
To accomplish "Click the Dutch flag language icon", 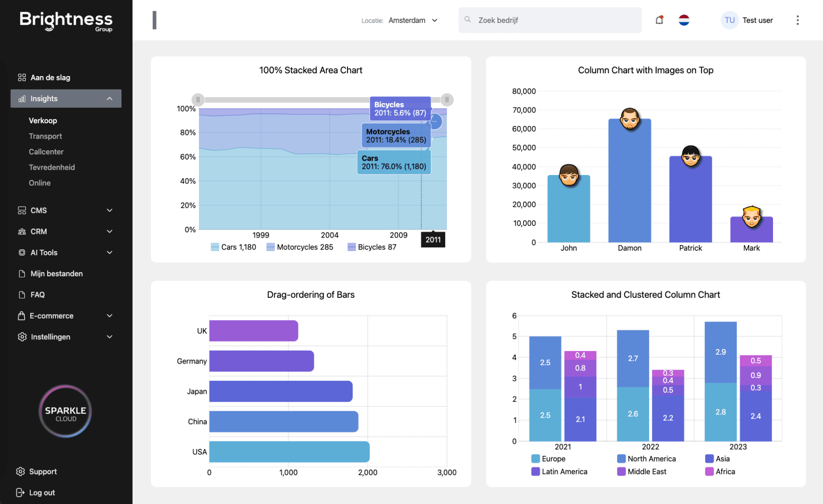I will 684,20.
